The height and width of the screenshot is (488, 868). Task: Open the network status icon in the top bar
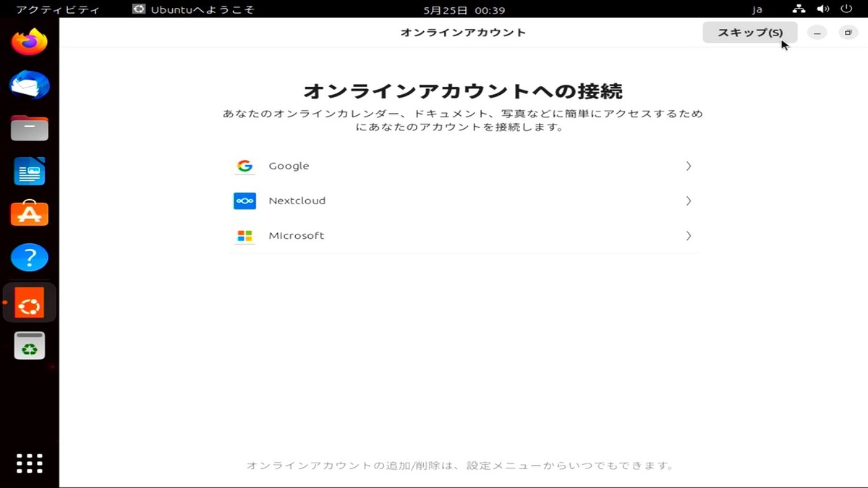(799, 9)
